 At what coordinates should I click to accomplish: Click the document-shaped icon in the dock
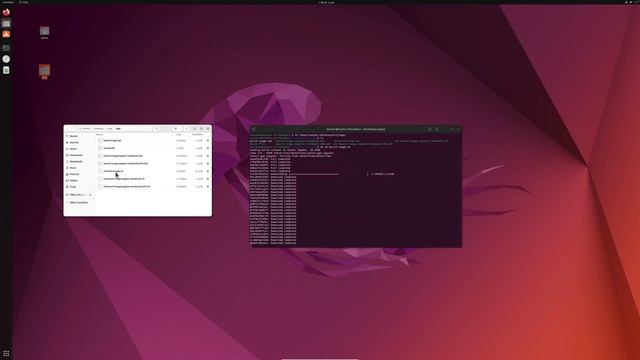6,70
